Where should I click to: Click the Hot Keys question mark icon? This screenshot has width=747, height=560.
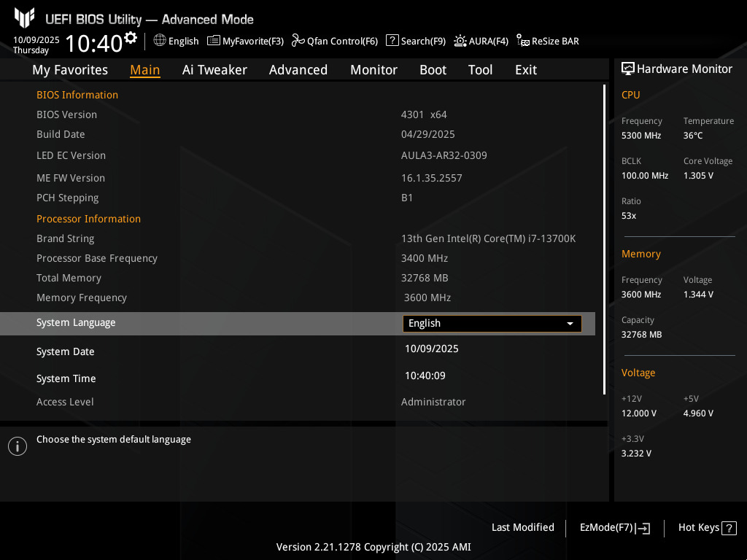[729, 528]
